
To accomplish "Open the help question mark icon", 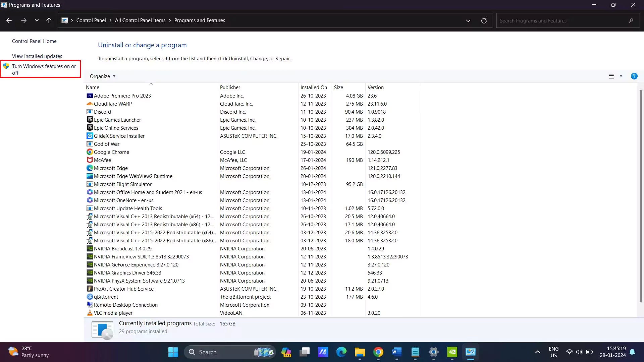I will (634, 76).
